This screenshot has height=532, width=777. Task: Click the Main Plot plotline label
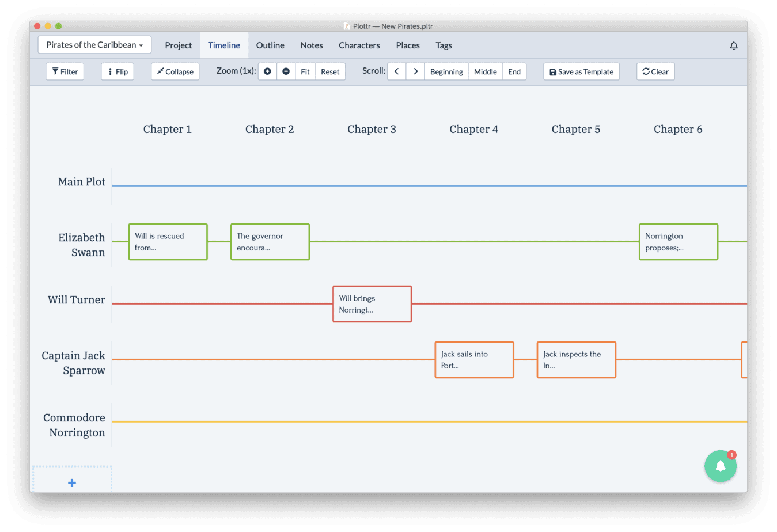(82, 182)
